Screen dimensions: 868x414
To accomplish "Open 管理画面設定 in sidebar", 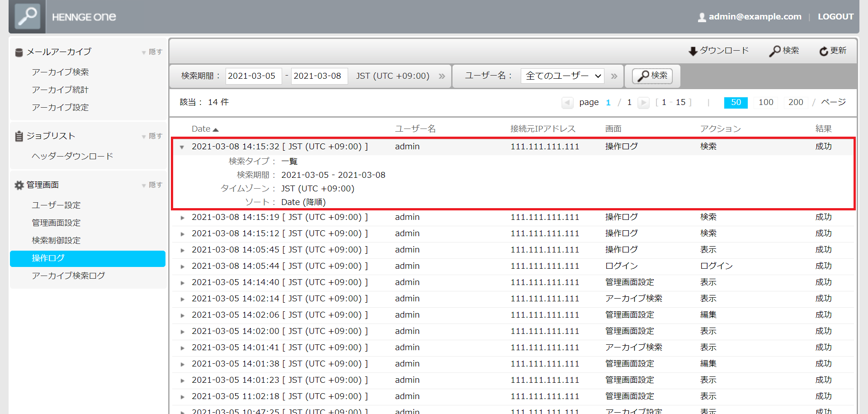I will click(56, 223).
